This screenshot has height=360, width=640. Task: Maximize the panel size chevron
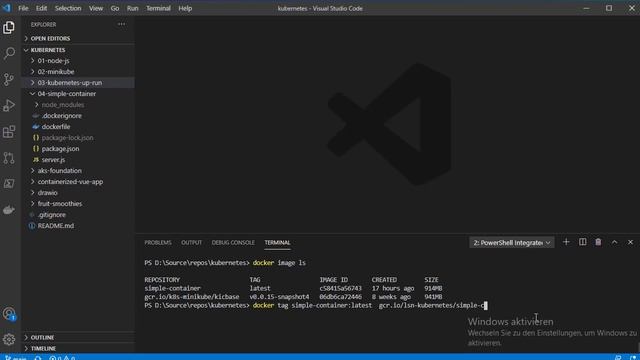click(614, 242)
